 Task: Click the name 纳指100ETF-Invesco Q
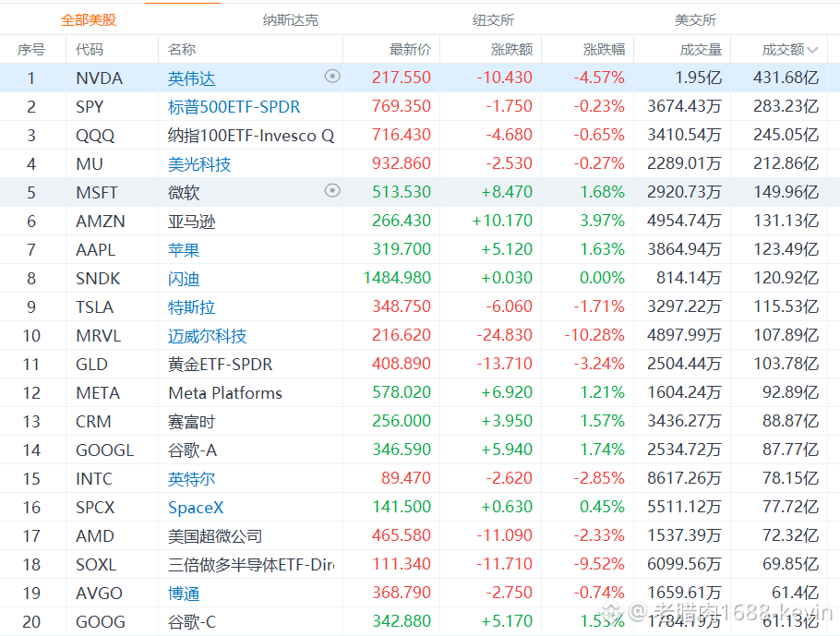[x=251, y=136]
